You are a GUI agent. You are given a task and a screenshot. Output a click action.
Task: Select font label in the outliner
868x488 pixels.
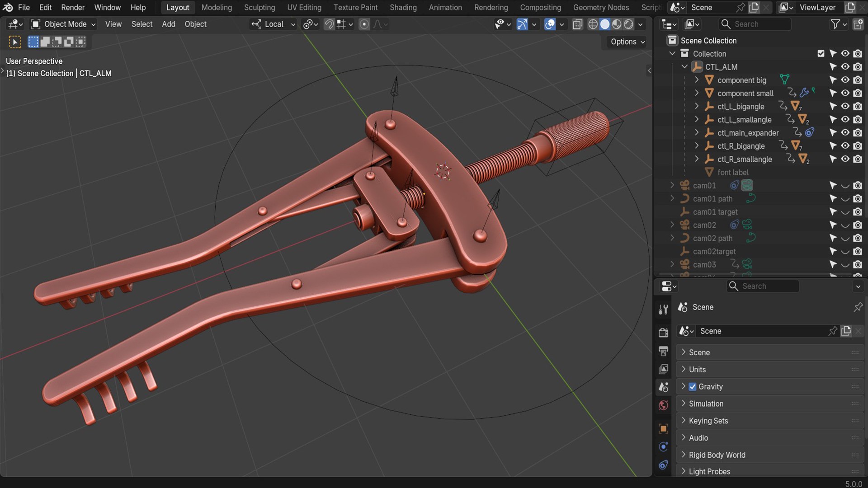pos(732,173)
